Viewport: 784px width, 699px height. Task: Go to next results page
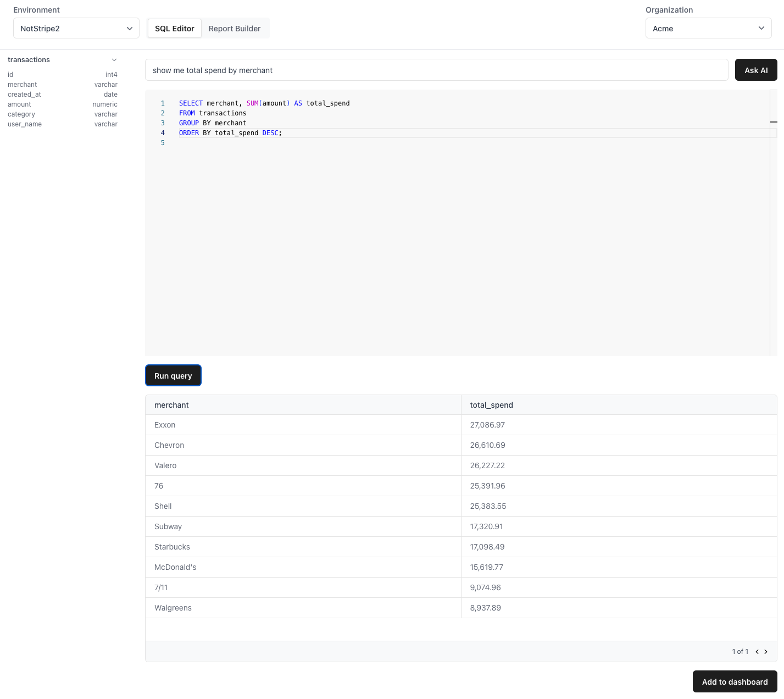pos(766,652)
